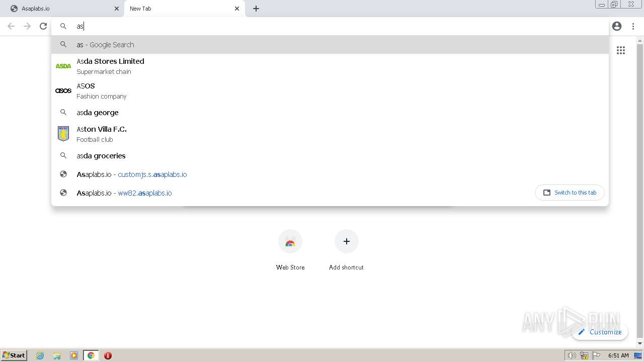Click the Chrome taskbar icon
Screen dimensions: 644x362
pyautogui.click(x=91, y=355)
